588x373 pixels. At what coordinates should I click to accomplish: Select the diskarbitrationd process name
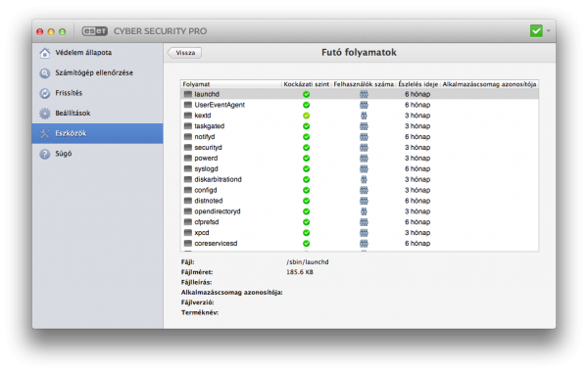218,179
